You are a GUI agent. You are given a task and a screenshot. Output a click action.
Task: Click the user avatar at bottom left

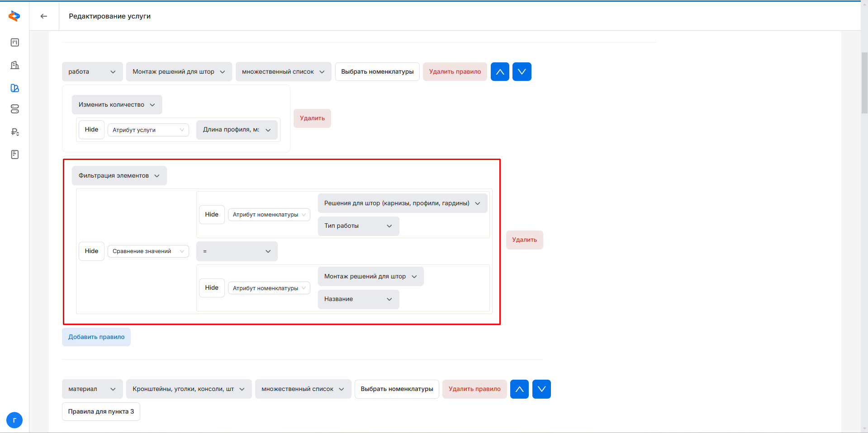(14, 420)
